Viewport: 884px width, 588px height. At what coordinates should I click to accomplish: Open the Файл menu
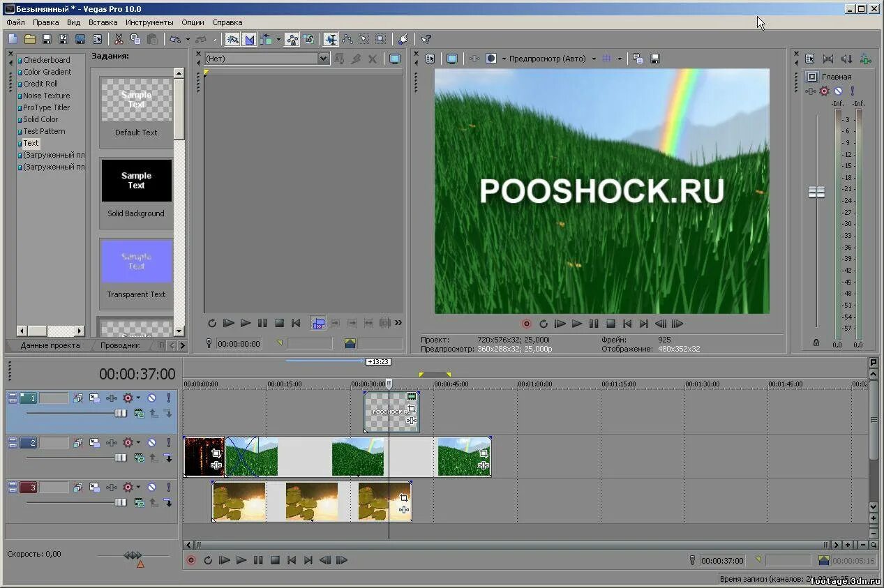pyautogui.click(x=15, y=22)
